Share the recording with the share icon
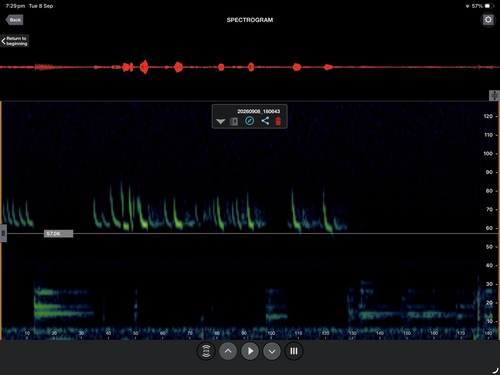The width and height of the screenshot is (500, 375). pos(265,121)
